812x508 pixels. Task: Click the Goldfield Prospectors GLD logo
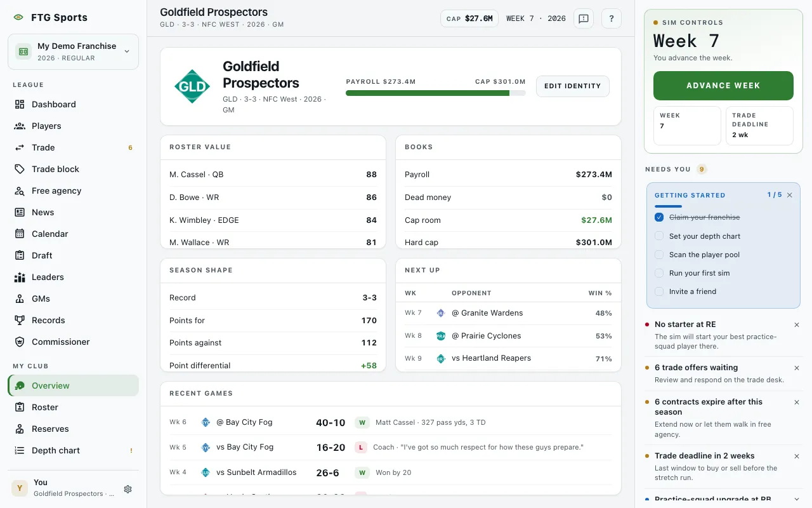[192, 86]
